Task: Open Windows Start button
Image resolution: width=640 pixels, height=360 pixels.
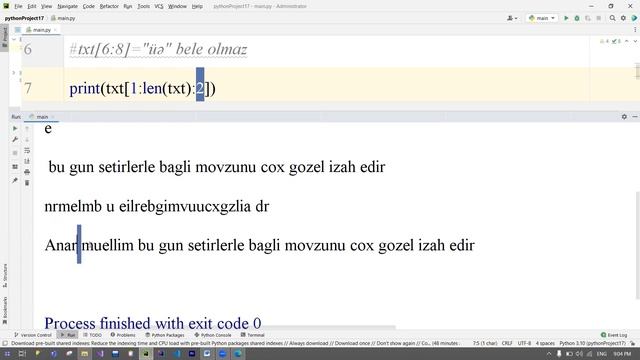Action: click(7, 353)
